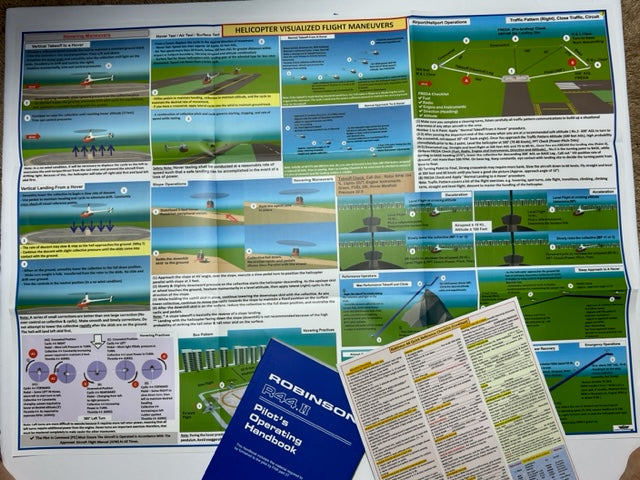The image size is (640, 480).
Task: Click the "Fuel" item in FREDA Checklist
Action: 424,99
